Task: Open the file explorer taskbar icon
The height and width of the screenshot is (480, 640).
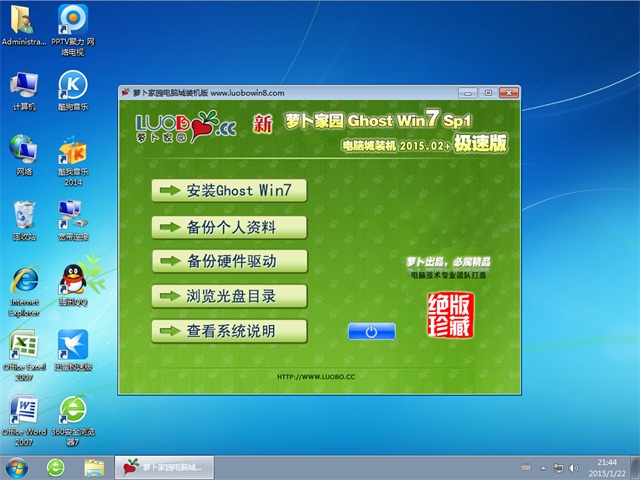Action: pyautogui.click(x=94, y=467)
